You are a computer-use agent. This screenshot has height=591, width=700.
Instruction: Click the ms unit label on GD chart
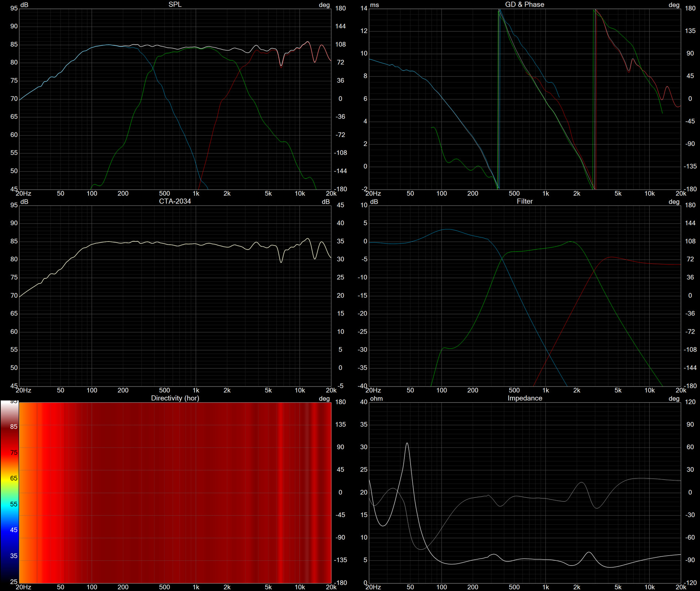click(374, 5)
